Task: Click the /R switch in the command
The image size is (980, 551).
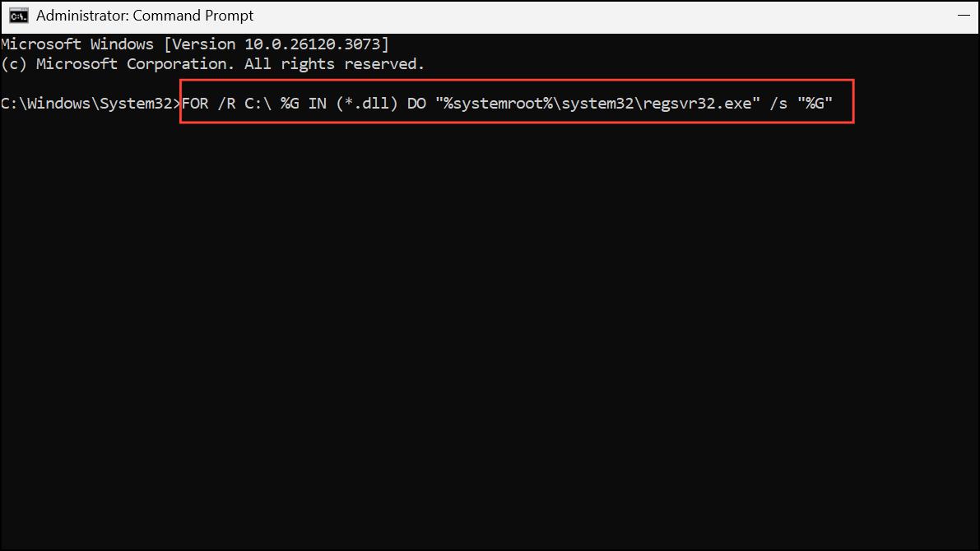Action: pyautogui.click(x=228, y=104)
